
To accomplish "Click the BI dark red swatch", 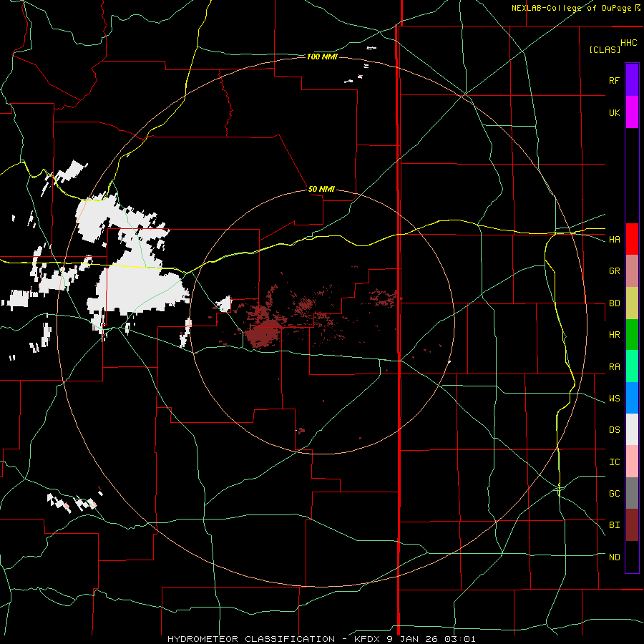I will [632, 525].
